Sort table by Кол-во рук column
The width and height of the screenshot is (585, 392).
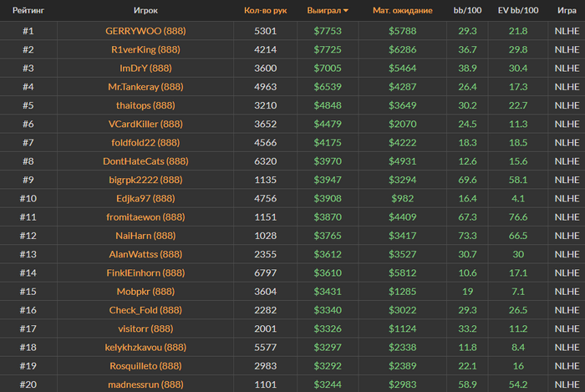tap(265, 10)
